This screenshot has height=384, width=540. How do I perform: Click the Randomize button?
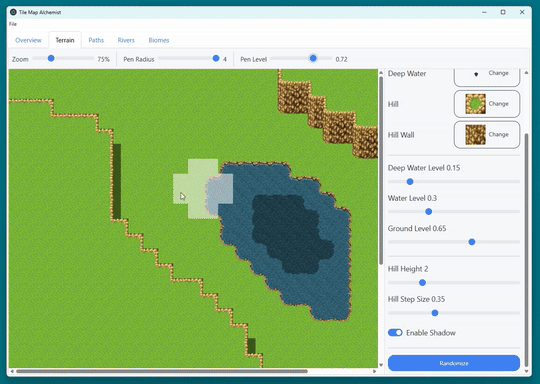[x=454, y=363]
